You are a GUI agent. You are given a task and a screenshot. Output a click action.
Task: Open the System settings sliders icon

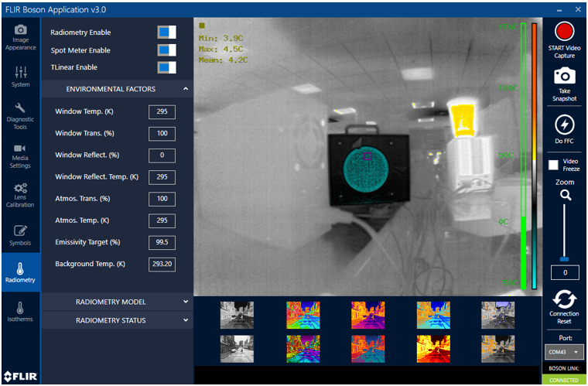21,75
